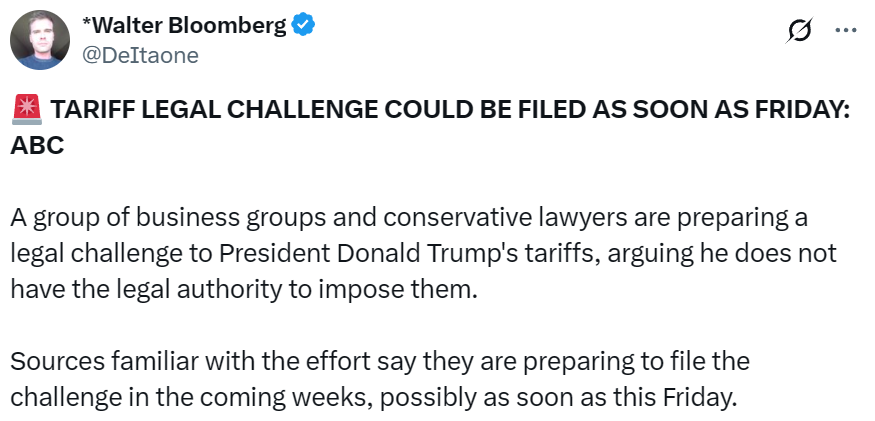Click the "ABC" source line under the headline
This screenshot has width=875, height=421.
tap(37, 145)
